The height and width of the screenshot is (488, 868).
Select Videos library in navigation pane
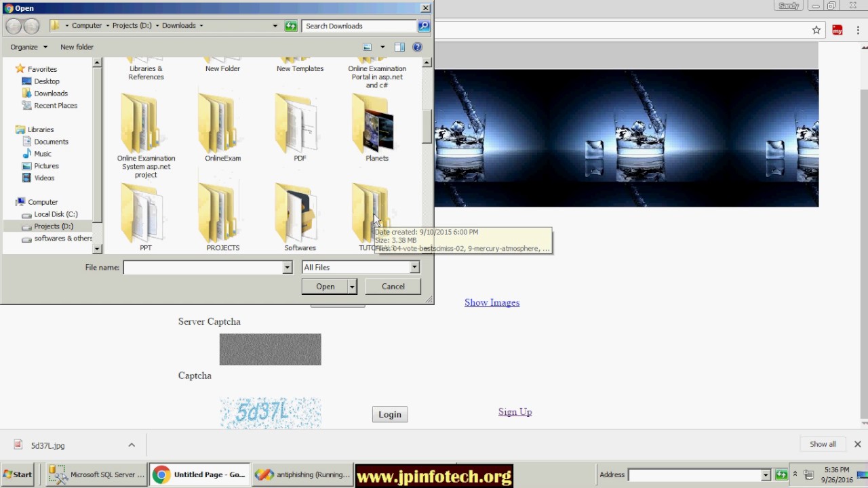(x=45, y=178)
